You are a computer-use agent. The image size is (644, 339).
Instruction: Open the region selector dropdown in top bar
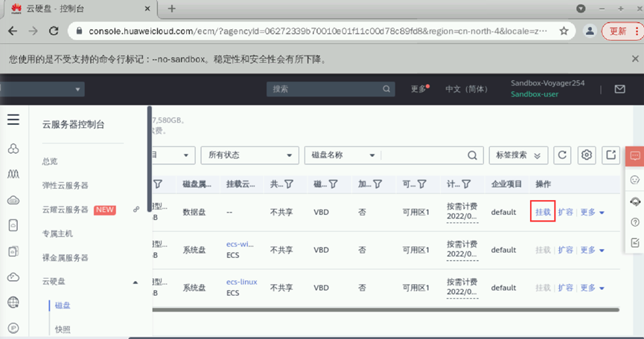[x=42, y=89]
